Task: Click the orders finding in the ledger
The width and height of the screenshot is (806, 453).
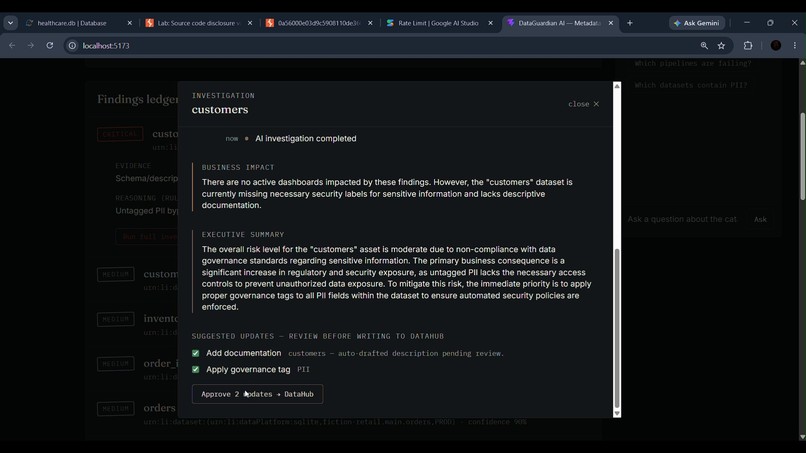Action: (x=159, y=408)
